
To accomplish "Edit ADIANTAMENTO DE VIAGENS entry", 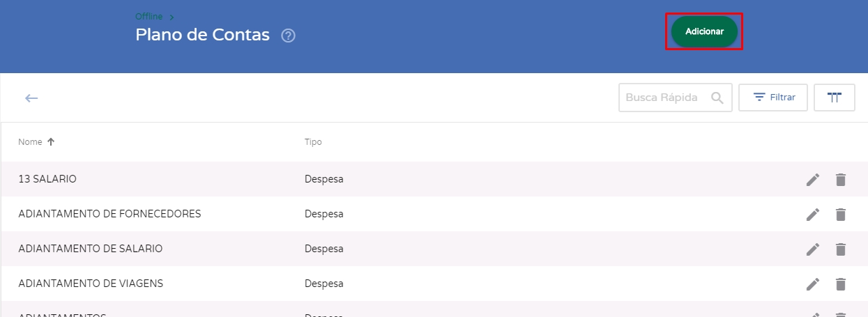I will (x=812, y=284).
